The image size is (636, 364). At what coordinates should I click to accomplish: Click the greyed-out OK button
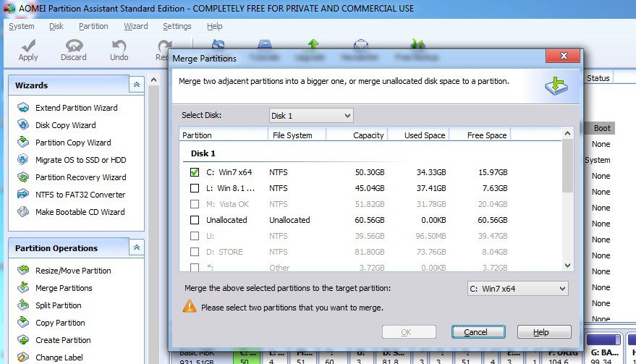coord(409,332)
